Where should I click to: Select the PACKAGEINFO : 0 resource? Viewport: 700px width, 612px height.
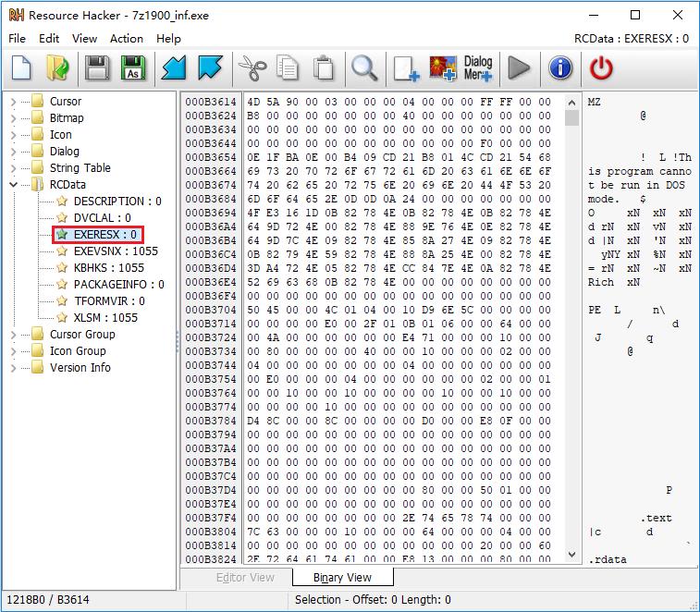[118, 285]
